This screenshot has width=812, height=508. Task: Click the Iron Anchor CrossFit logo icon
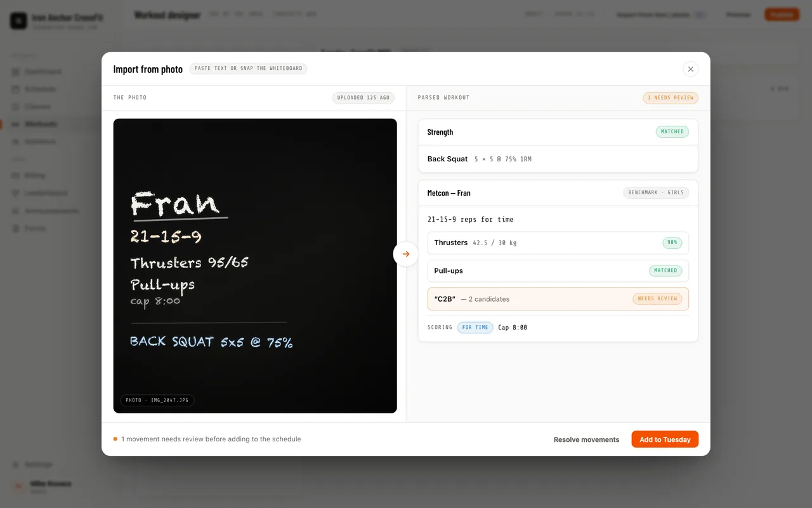[x=18, y=21]
